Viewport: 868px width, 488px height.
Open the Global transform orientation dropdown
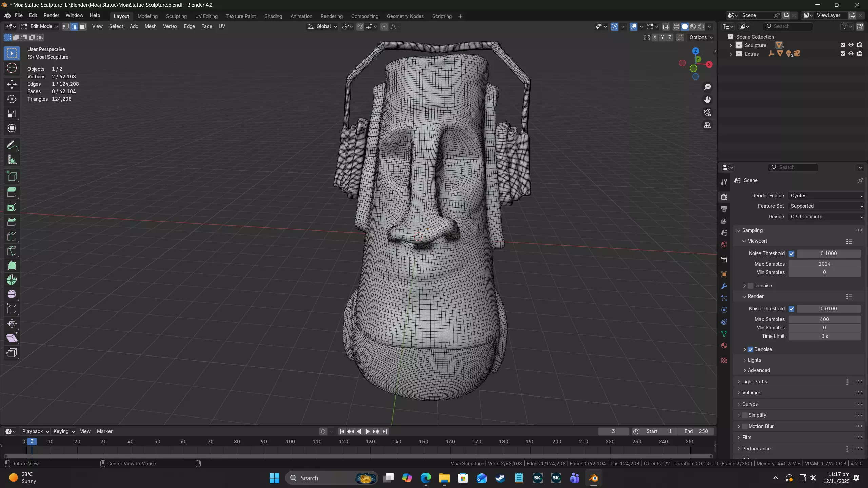[x=322, y=26]
